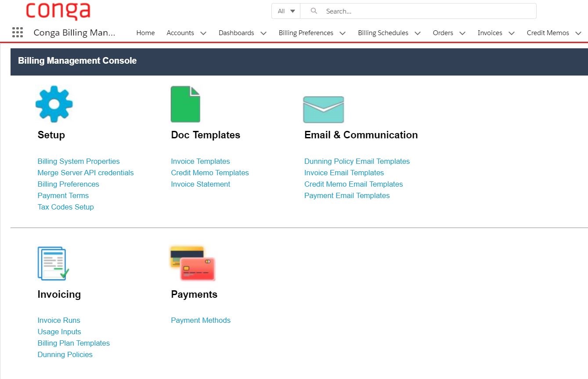Viewport: 588px width, 379px height.
Task: Click the Payment Terms link
Action: tap(63, 195)
